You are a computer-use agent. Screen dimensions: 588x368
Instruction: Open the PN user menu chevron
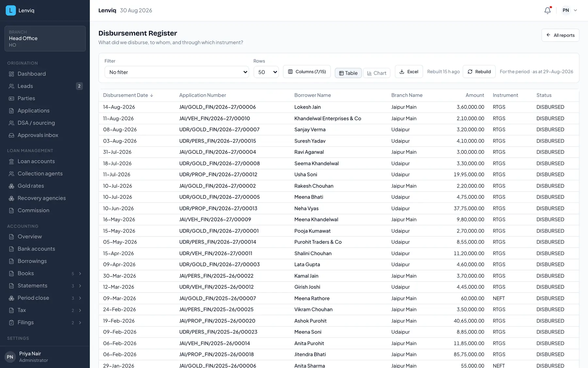tap(576, 10)
